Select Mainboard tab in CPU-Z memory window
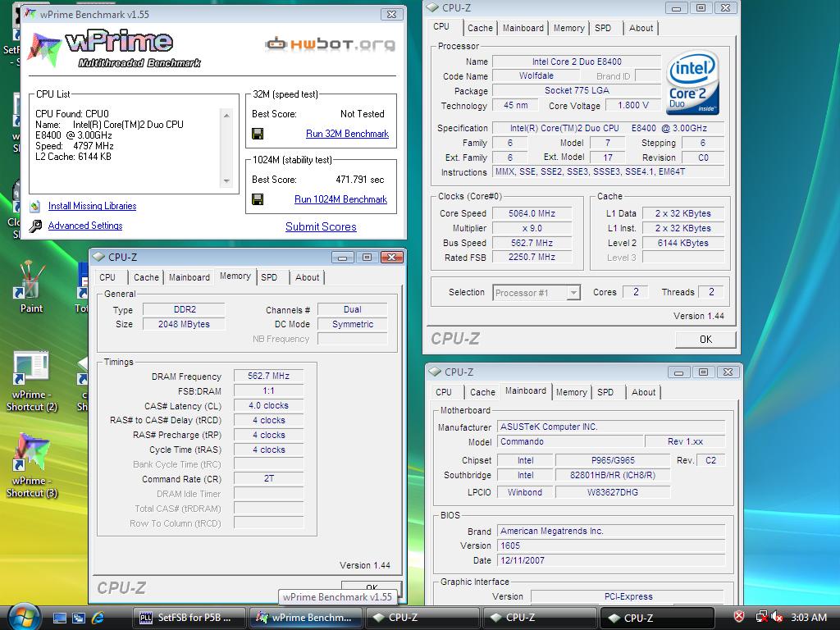Image resolution: width=840 pixels, height=630 pixels. tap(189, 277)
